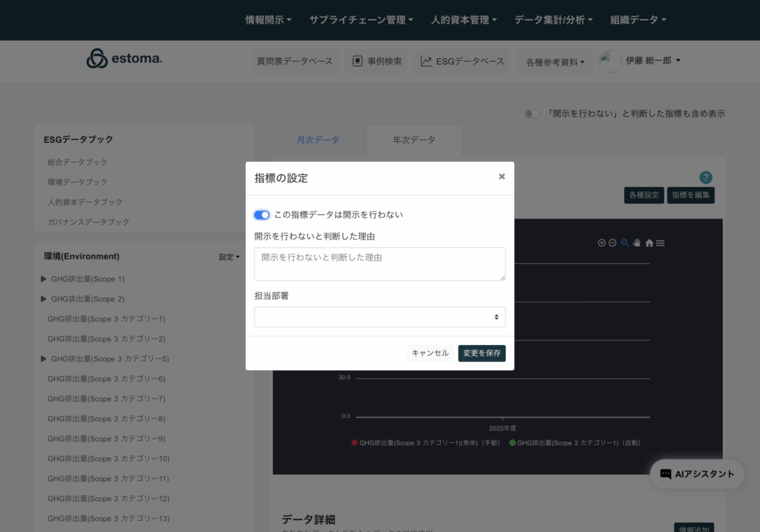Toggle display of non-disclosed indicators switch
The image size is (760, 532).
tap(531, 114)
